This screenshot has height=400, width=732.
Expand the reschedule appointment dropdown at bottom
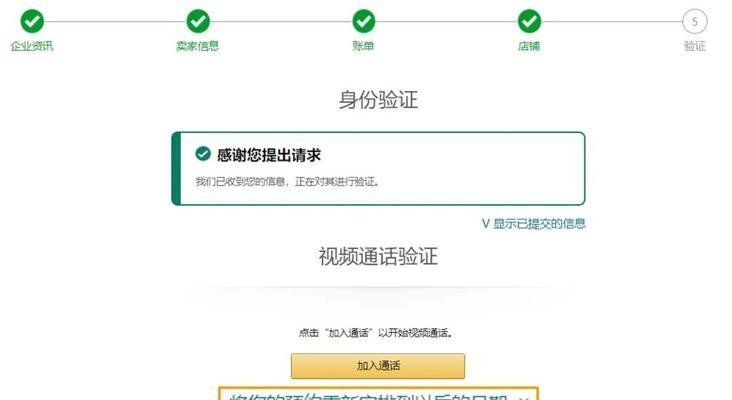pyautogui.click(x=378, y=393)
